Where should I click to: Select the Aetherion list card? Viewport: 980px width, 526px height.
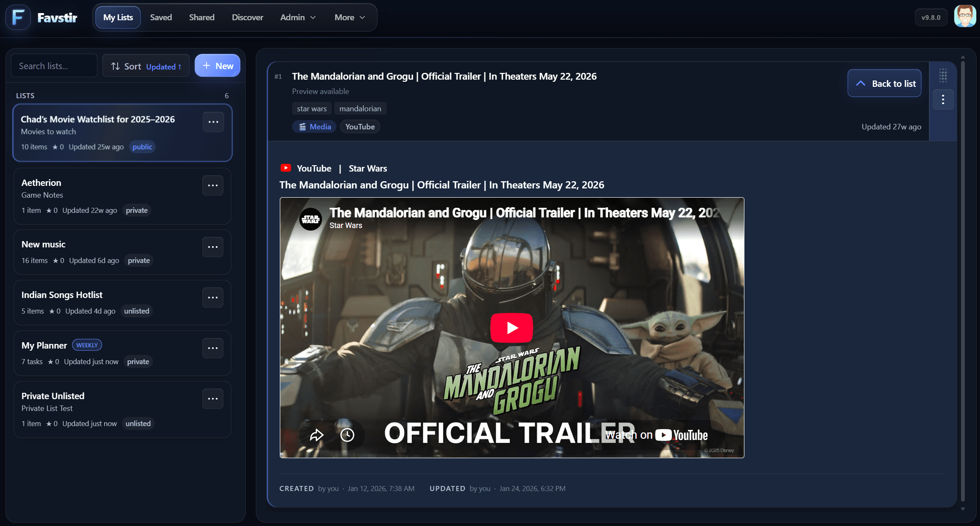122,196
